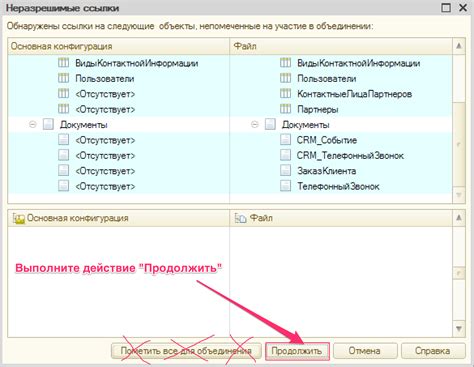Select Пользователи in Основная конфигурация column
Image resolution: width=474 pixels, height=367 pixels.
point(105,78)
